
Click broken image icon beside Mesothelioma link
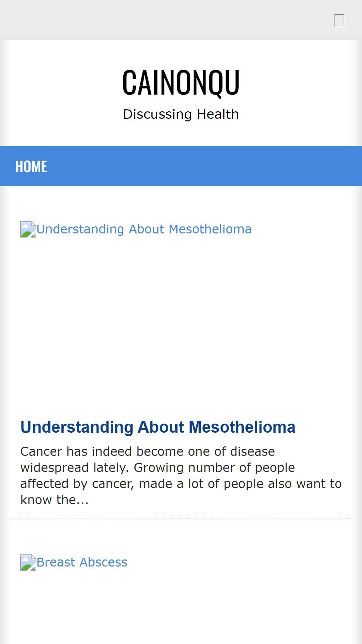tap(28, 229)
